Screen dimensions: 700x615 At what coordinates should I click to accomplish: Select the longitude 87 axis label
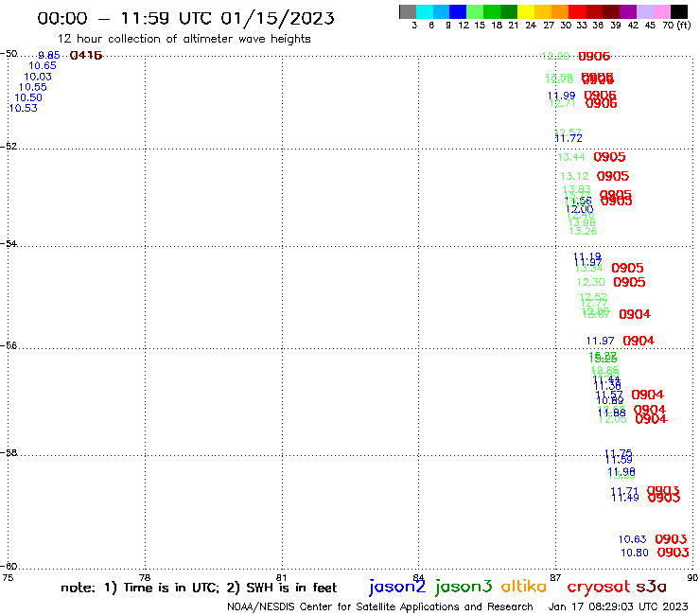click(555, 577)
